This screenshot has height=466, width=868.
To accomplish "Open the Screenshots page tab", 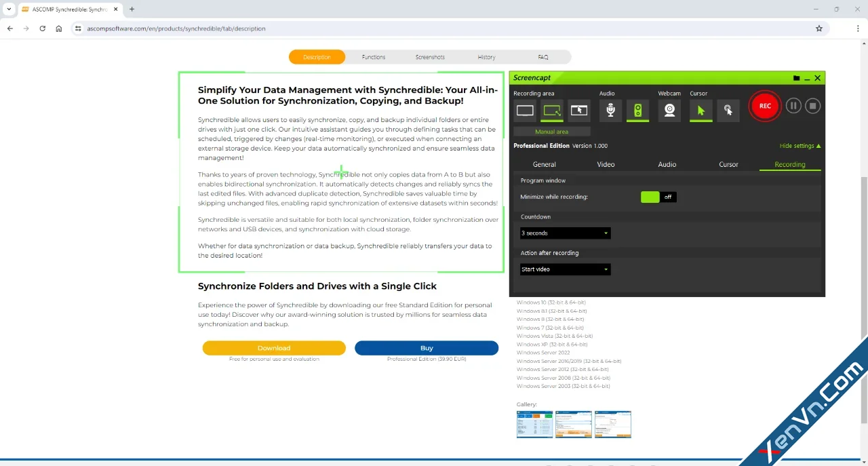I will coord(430,57).
